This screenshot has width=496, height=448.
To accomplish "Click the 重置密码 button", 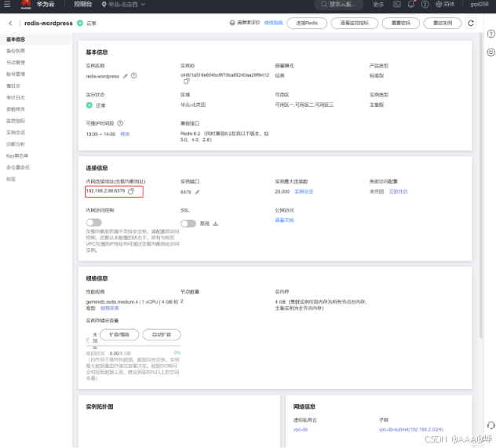I will tap(400, 23).
